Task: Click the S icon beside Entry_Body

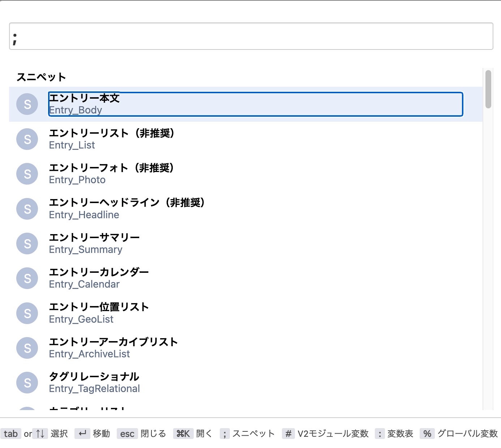Action: [x=27, y=104]
